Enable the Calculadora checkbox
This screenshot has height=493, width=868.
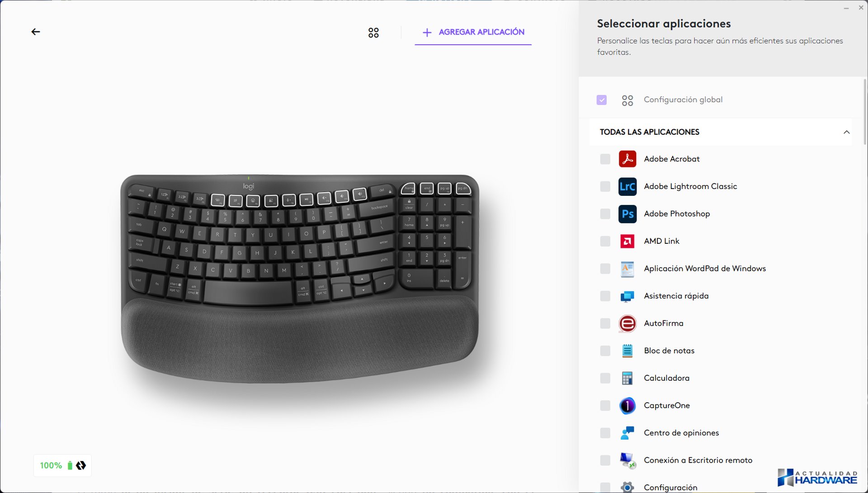pos(605,378)
